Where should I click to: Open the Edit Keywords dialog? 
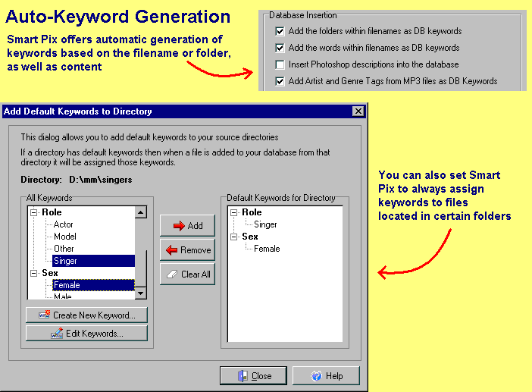click(x=86, y=334)
